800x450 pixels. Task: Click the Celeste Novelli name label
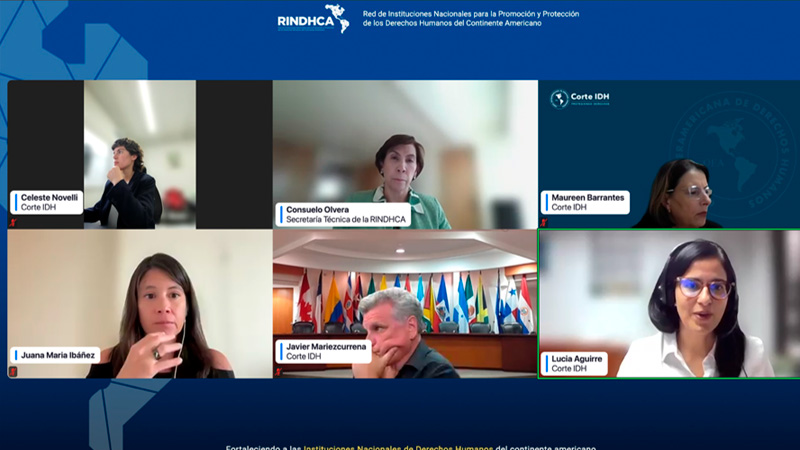48,202
